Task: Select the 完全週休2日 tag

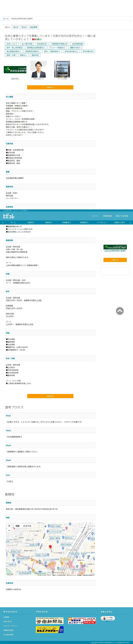Action: (42, 44)
